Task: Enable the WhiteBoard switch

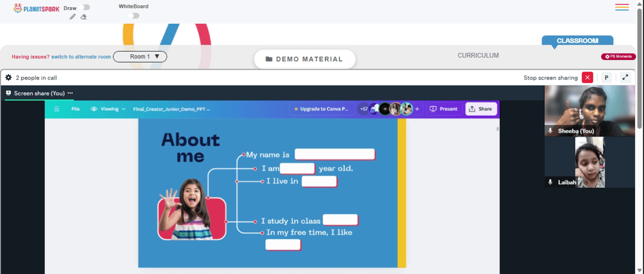Action: pos(133,15)
